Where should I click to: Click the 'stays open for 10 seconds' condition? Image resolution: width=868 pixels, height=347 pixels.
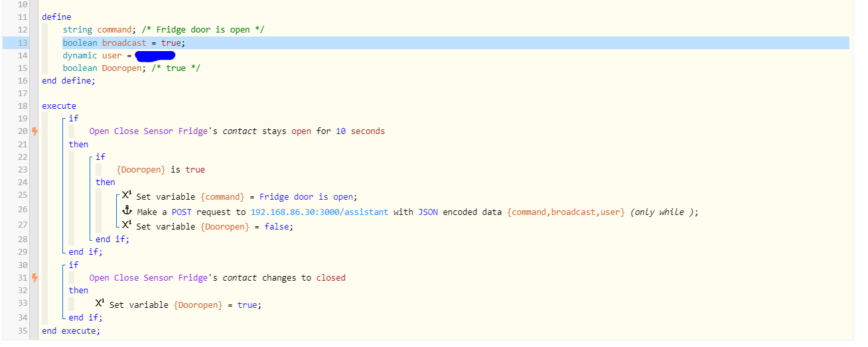point(323,131)
